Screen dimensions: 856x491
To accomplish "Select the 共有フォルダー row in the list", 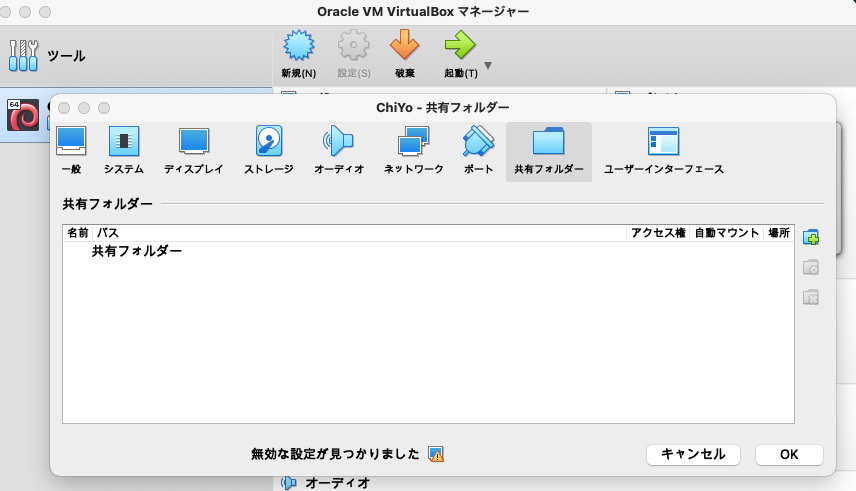I will tap(429, 251).
